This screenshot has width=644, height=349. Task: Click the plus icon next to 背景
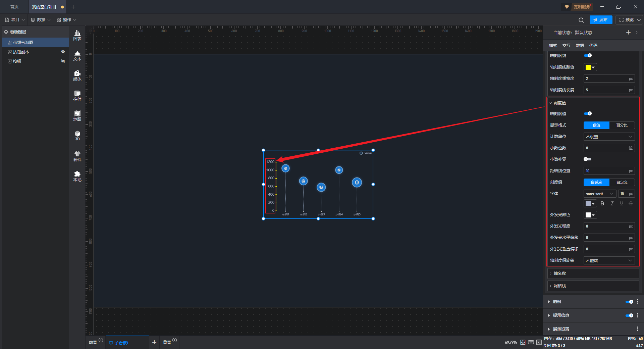coord(174,340)
